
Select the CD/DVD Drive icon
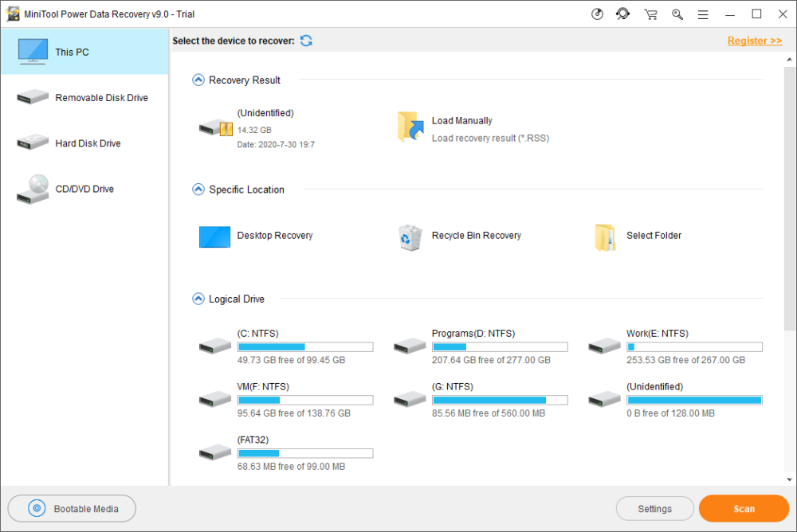(x=33, y=189)
